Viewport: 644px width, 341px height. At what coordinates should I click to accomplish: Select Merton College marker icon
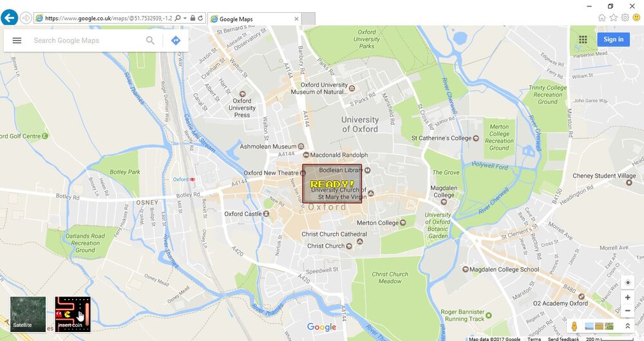(402, 223)
